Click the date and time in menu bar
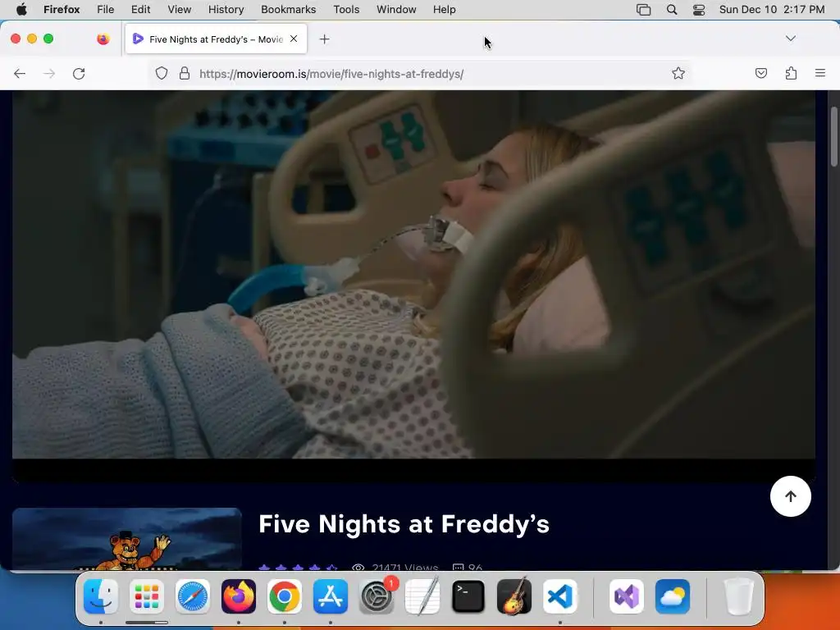The width and height of the screenshot is (840, 630). (771, 9)
